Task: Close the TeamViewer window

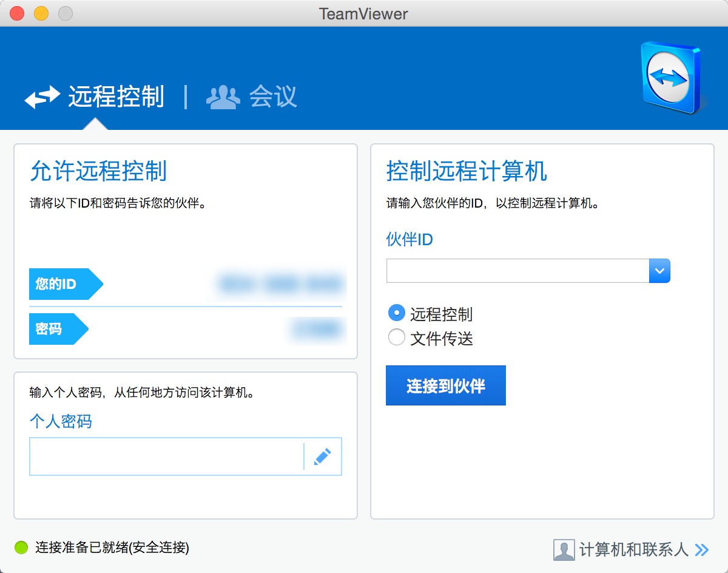Action: click(17, 13)
